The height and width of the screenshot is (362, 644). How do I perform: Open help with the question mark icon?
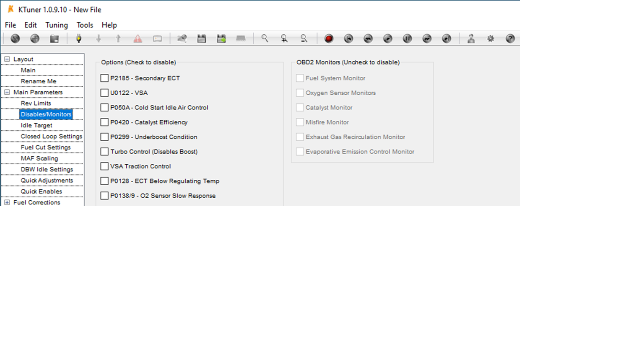point(510,39)
